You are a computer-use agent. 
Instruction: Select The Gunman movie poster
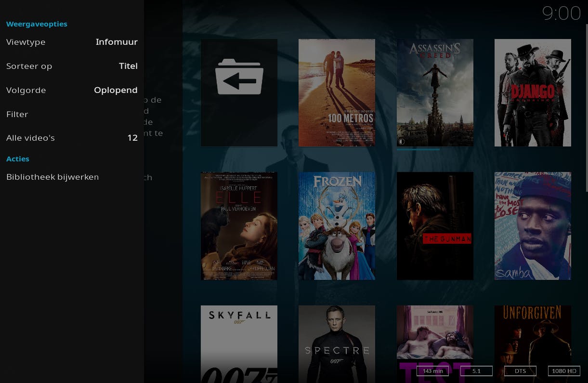tap(435, 226)
